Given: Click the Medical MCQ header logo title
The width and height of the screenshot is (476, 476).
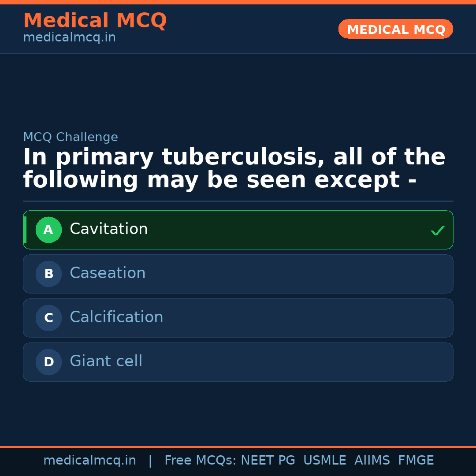Looking at the screenshot, I should (x=95, y=21).
